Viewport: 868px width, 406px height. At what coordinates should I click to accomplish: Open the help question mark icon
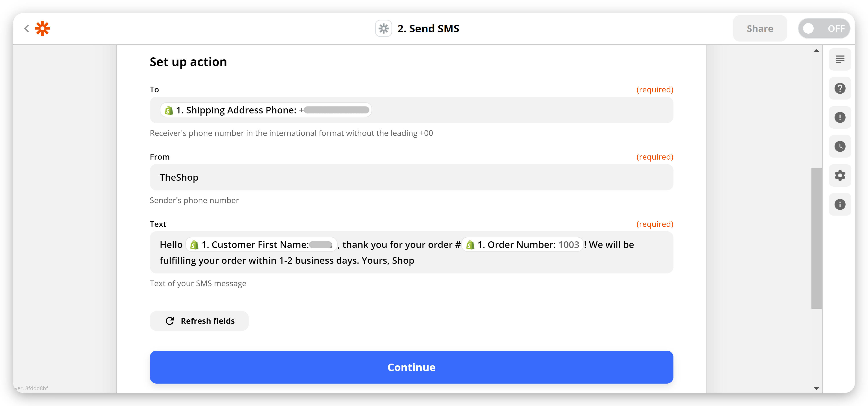[x=840, y=89]
